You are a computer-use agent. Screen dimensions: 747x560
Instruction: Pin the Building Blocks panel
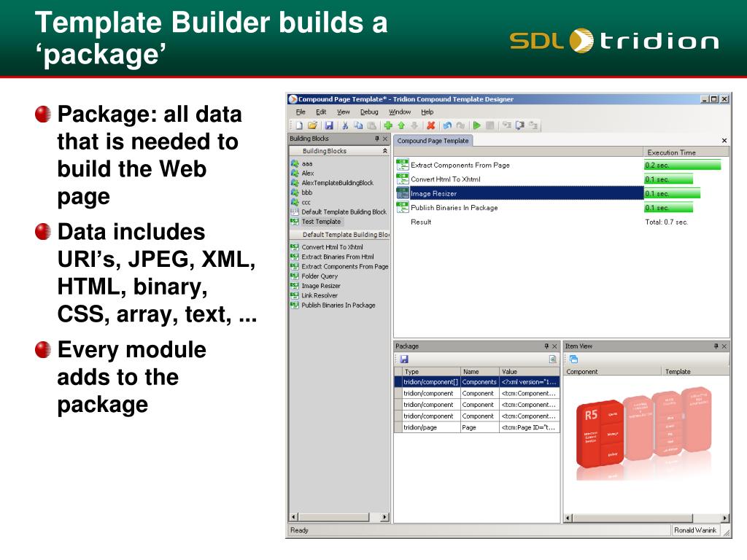pyautogui.click(x=377, y=139)
